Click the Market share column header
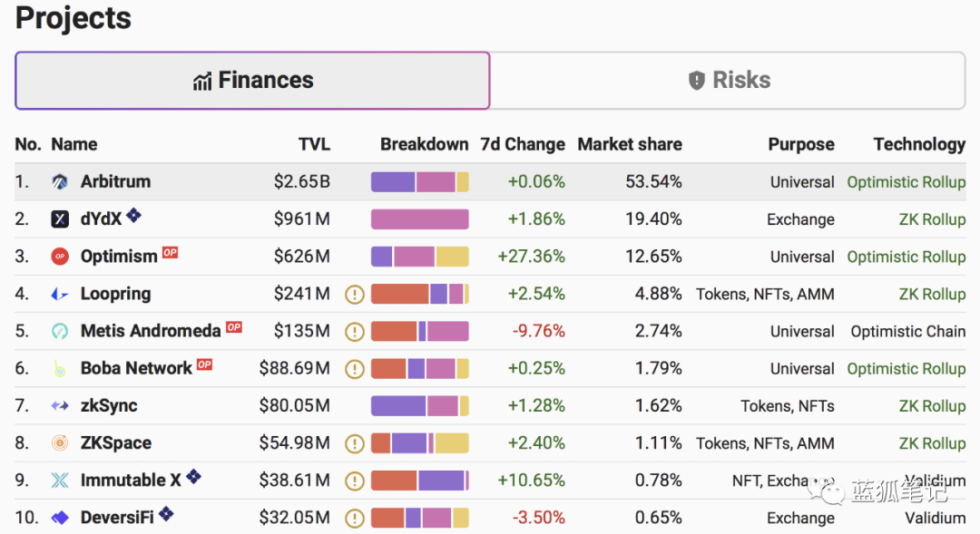Viewport: 980px width, 534px height. point(630,144)
